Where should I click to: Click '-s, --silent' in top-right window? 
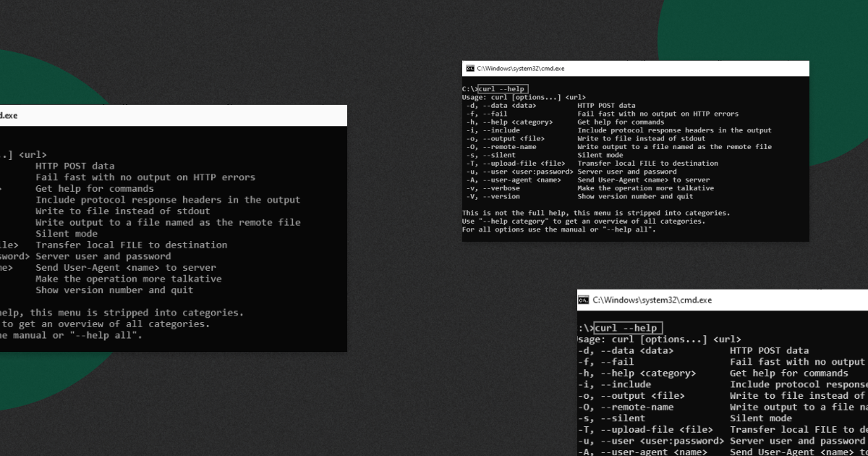(491, 155)
